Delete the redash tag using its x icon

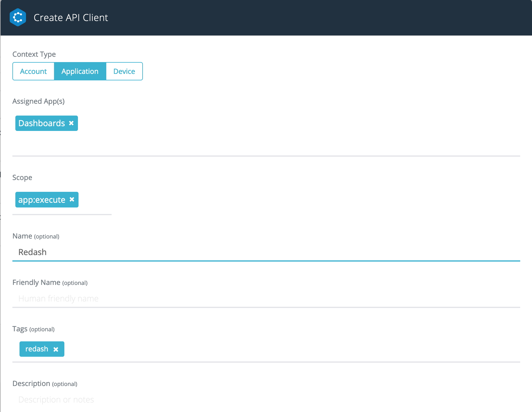click(x=56, y=349)
